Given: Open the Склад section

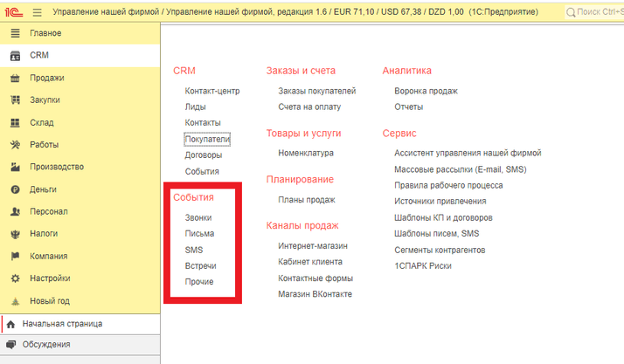Looking at the screenshot, I should (41, 122).
